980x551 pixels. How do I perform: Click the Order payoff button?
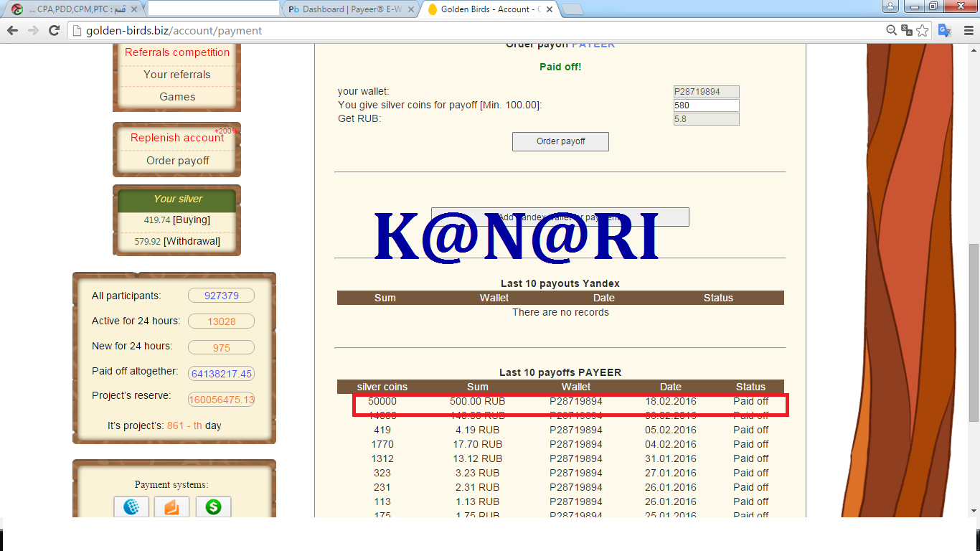560,141
